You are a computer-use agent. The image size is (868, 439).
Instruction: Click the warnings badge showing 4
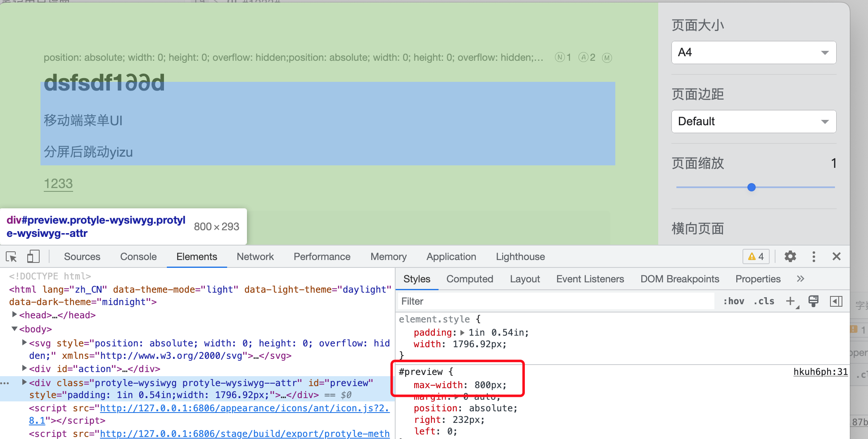(756, 257)
